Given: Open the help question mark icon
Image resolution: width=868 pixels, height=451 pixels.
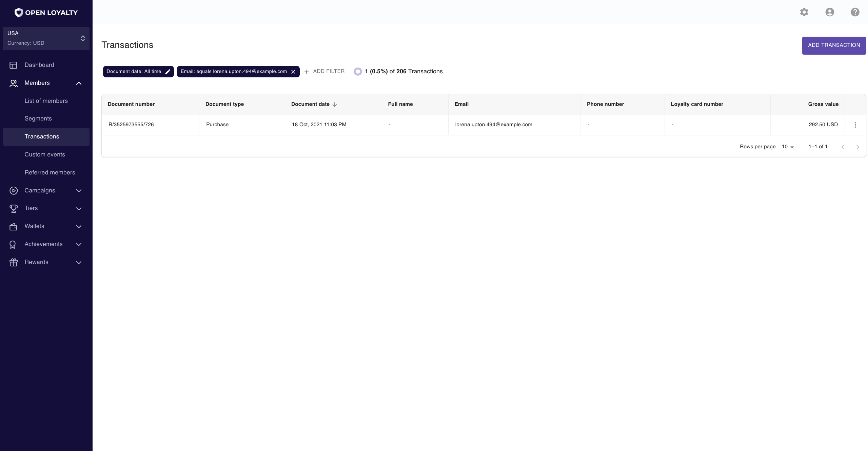Looking at the screenshot, I should coord(855,12).
